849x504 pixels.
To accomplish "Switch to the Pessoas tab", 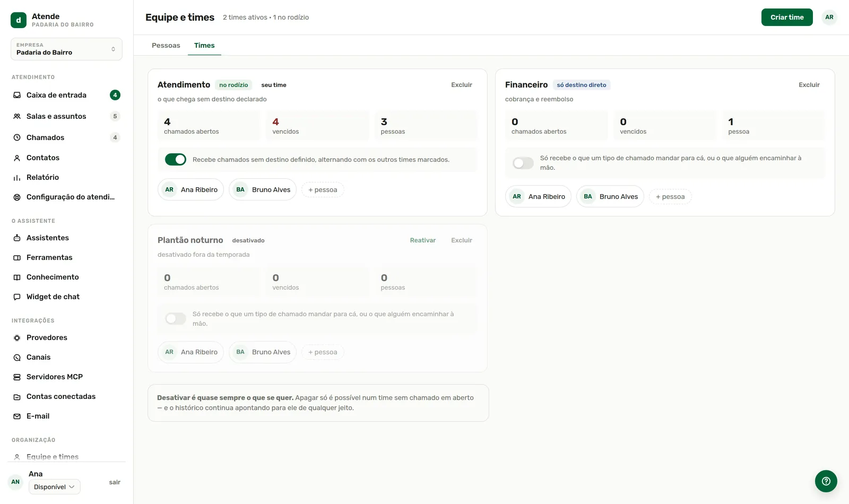I will pos(166,45).
